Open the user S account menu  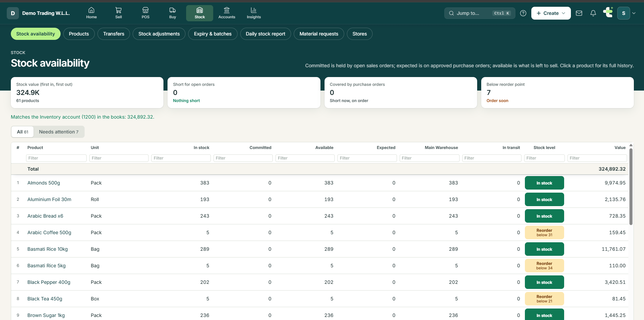pos(626,13)
